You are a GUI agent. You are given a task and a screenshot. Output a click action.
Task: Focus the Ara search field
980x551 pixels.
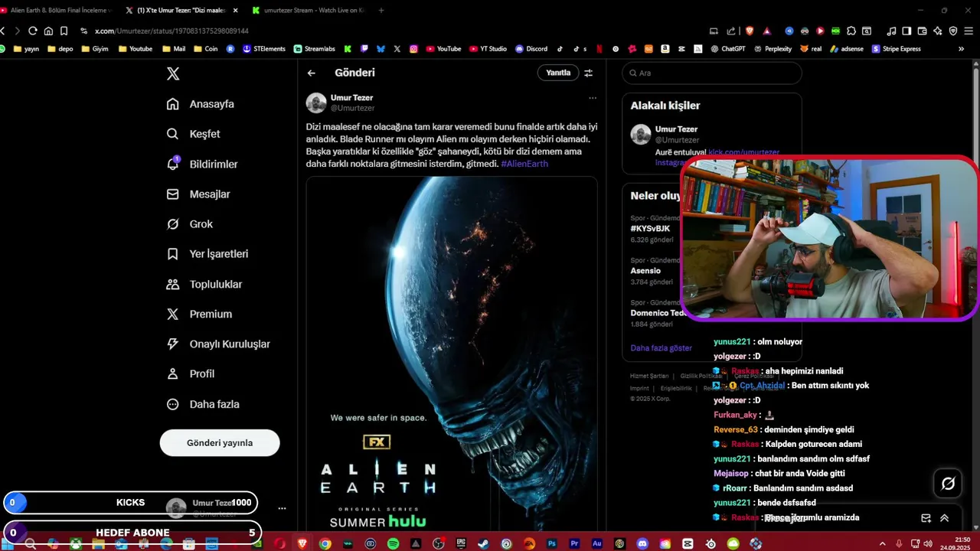[x=712, y=73]
